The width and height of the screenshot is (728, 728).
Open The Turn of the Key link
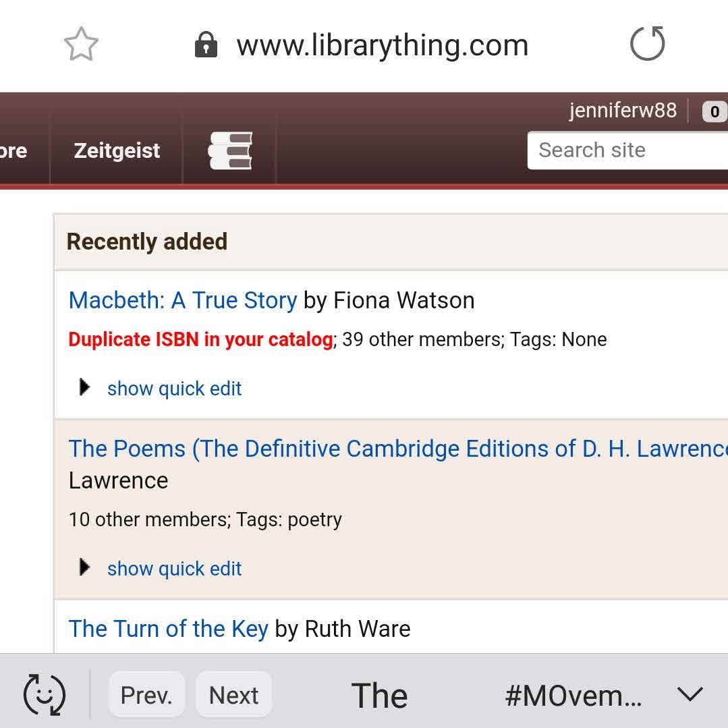pyautogui.click(x=169, y=629)
